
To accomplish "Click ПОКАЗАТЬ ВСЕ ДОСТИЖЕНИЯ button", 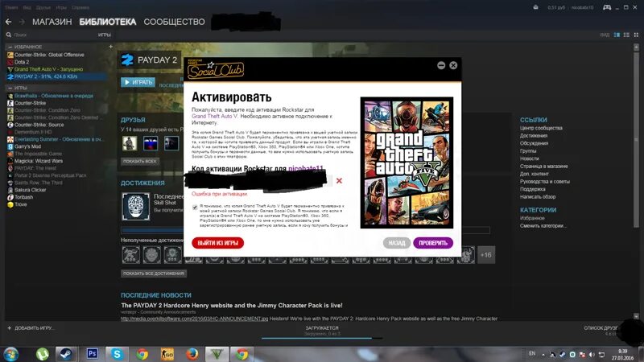I will pyautogui.click(x=154, y=274).
